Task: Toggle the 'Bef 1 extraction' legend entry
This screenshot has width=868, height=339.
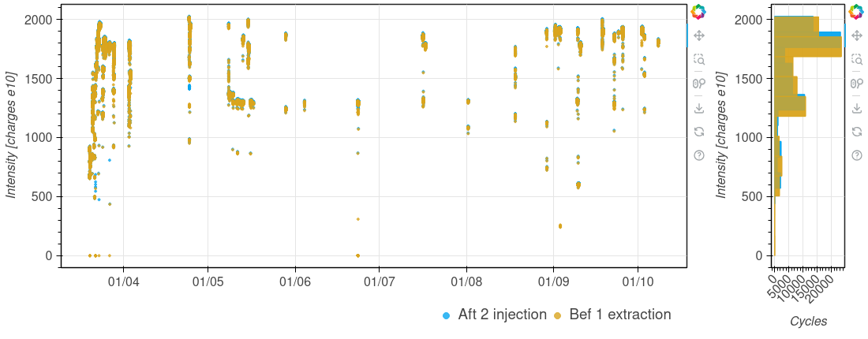Action: (619, 315)
